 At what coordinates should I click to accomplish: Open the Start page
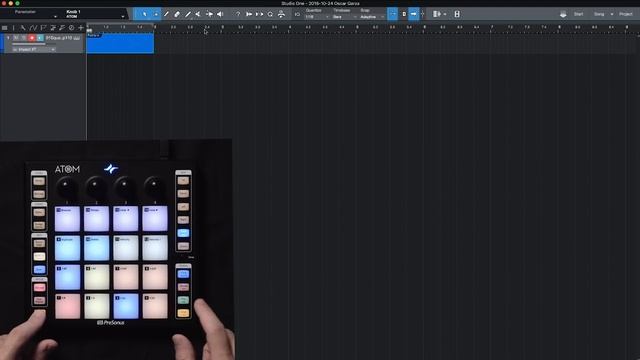pyautogui.click(x=578, y=14)
